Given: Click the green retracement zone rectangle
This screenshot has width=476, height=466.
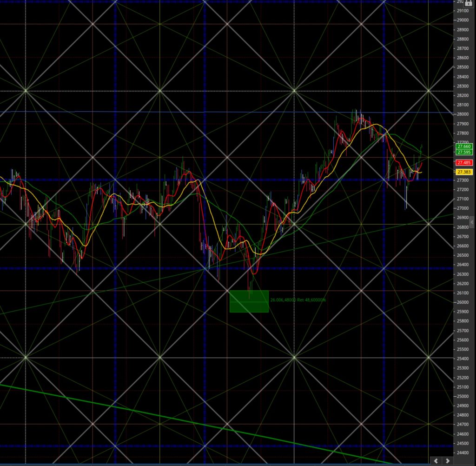Looking at the screenshot, I should pyautogui.click(x=249, y=301).
